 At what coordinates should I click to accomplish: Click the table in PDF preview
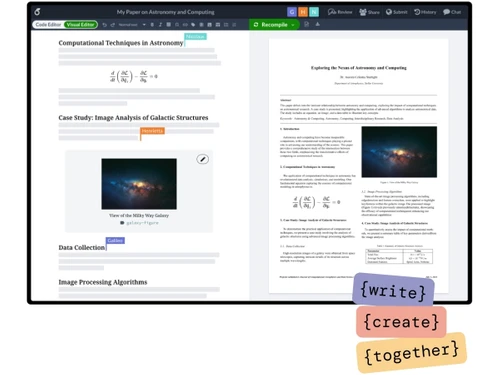(399, 256)
